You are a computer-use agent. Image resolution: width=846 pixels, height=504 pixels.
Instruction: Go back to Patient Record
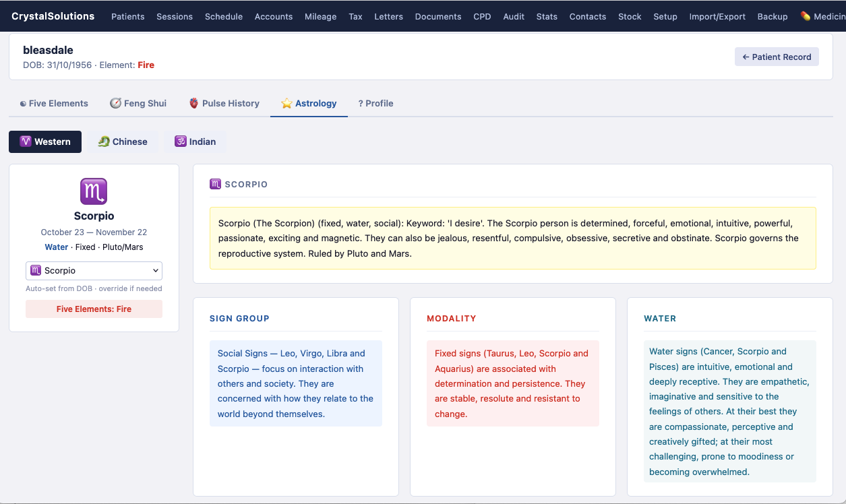pos(777,57)
